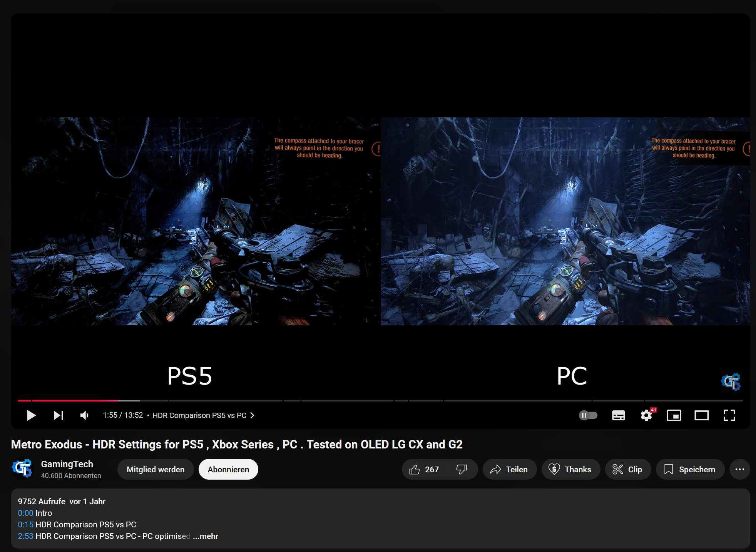Screen dimensions: 756x552
Task: Jump to the 2:53 chapter timestamp
Action: (25, 536)
